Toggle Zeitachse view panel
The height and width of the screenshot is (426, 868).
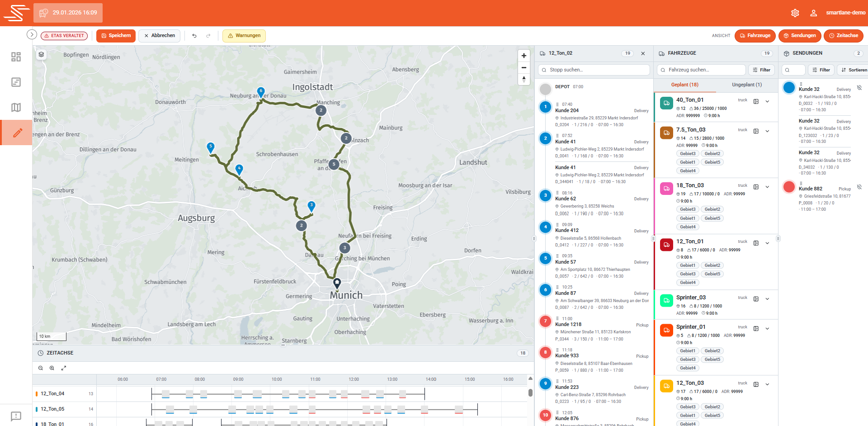(844, 36)
